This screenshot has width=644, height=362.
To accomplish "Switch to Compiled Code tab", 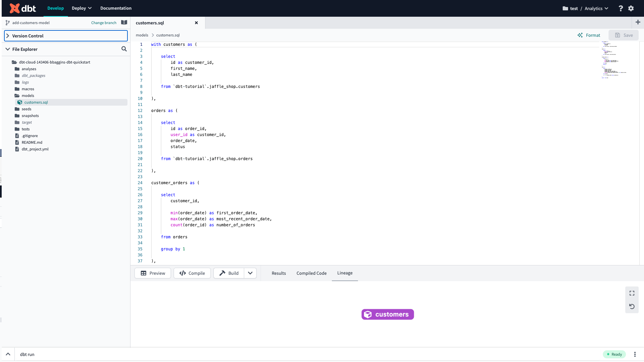I will pyautogui.click(x=311, y=273).
